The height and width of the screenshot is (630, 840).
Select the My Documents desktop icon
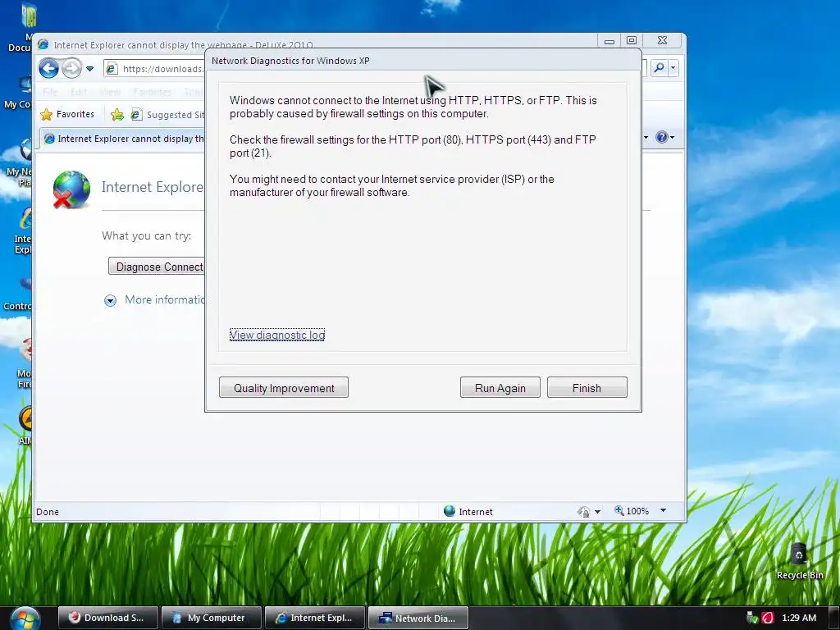pyautogui.click(x=21, y=27)
